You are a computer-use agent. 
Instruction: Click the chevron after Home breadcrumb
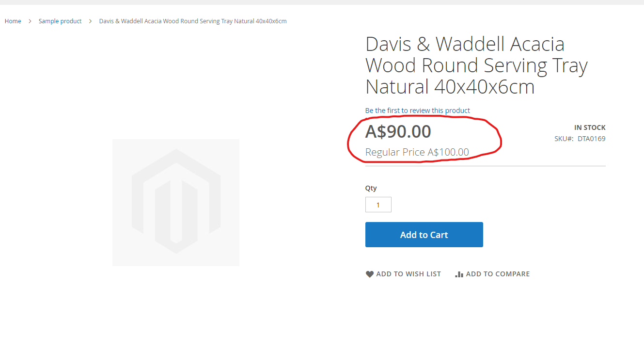tap(30, 21)
